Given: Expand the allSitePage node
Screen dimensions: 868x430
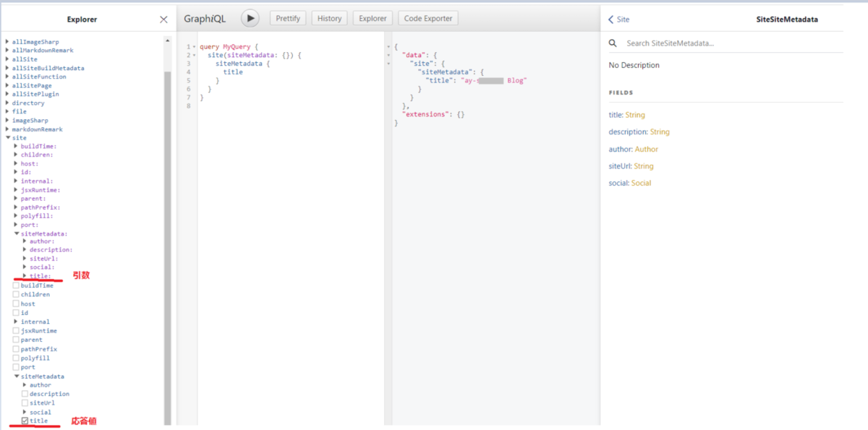Looking at the screenshot, I should pyautogui.click(x=7, y=85).
